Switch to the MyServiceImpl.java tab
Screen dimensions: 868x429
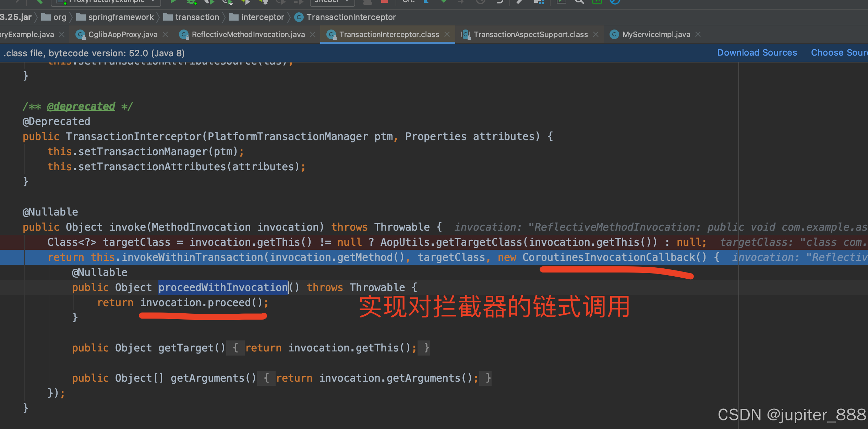coord(656,34)
